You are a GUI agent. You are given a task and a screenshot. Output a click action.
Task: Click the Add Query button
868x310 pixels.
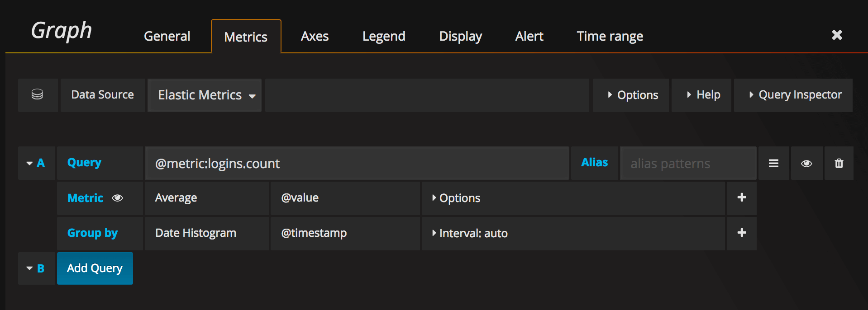[95, 268]
